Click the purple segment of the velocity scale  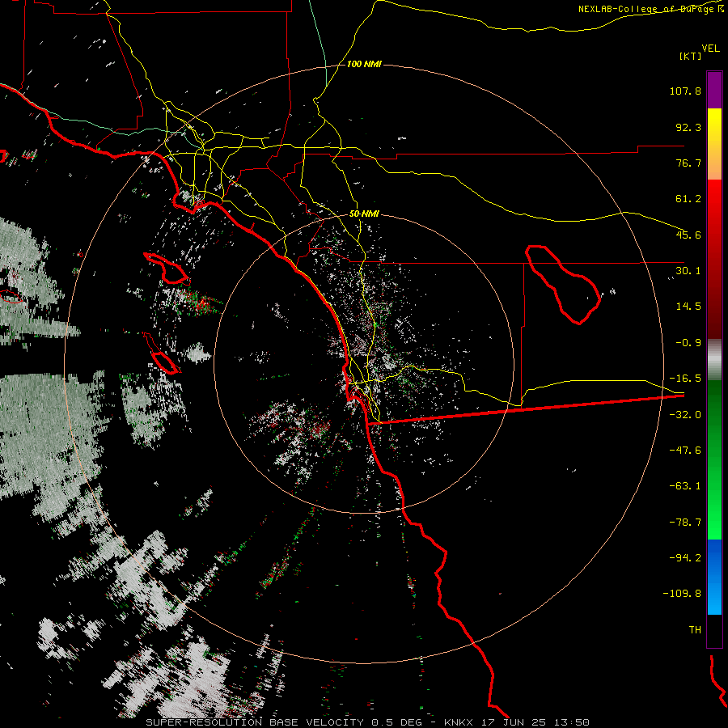[714, 91]
